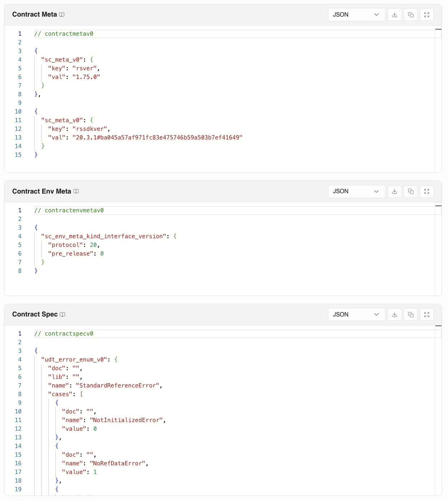This screenshot has width=448, height=501.
Task: Open the Contract Env Meta docs icon
Action: coord(76,191)
